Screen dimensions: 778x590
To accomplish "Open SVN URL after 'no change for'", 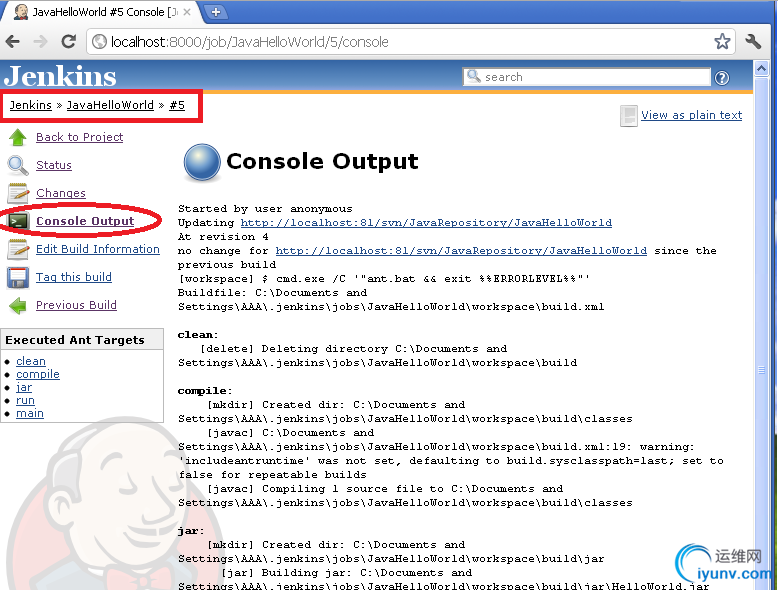I will [461, 251].
